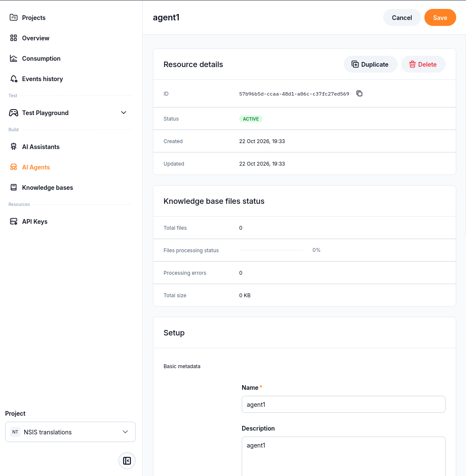The height and width of the screenshot is (476, 466).
Task: Click the Resource details heading
Action: coord(193,65)
